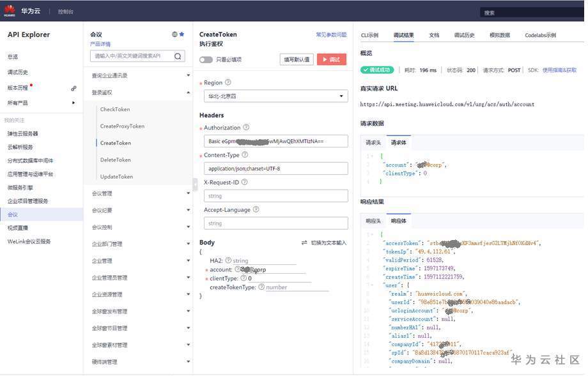
Task: Expand the 会议管理 group
Action: 189,193
